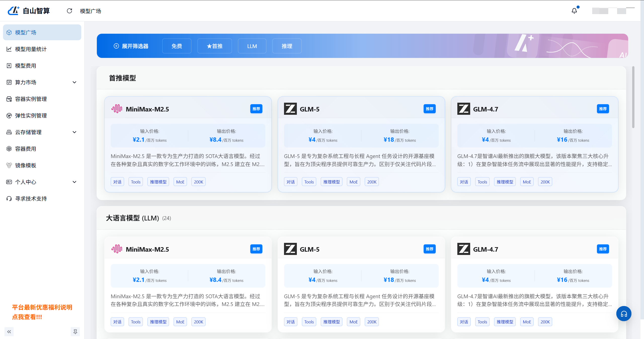The width and height of the screenshot is (644, 339).
Task: Expand the 个人中心 submenu chevron
Action: coord(74,182)
